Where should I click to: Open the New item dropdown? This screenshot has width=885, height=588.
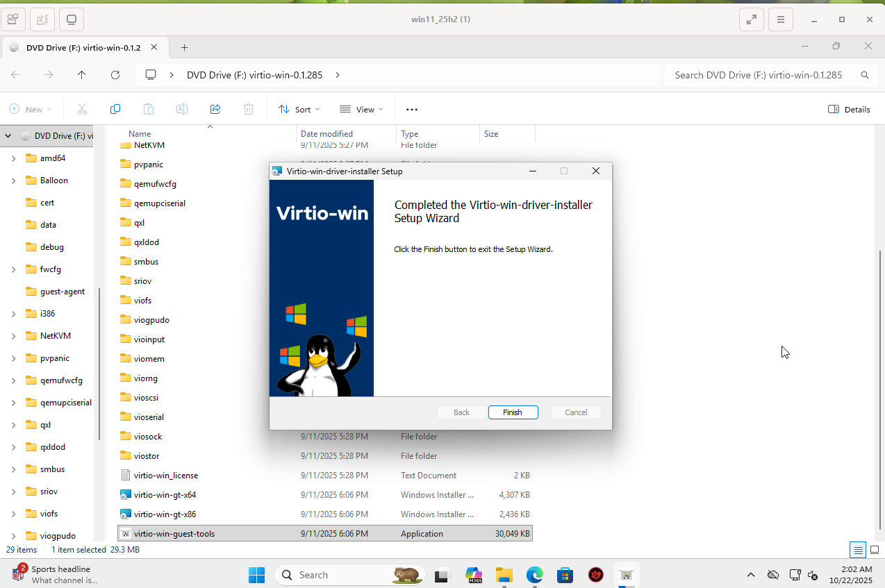click(31, 109)
